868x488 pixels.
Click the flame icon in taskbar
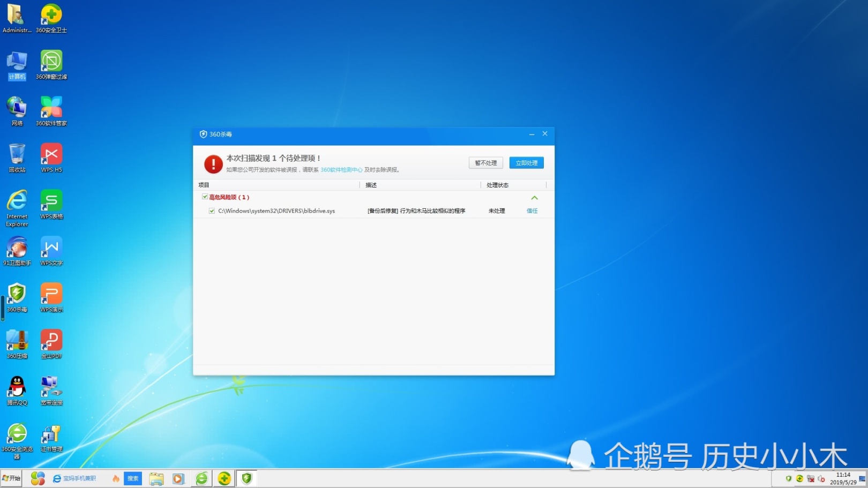point(116,478)
